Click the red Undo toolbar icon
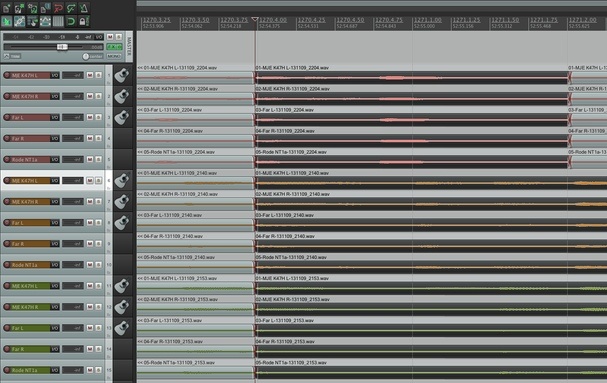Image resolution: width=607 pixels, height=383 pixels. click(58, 8)
